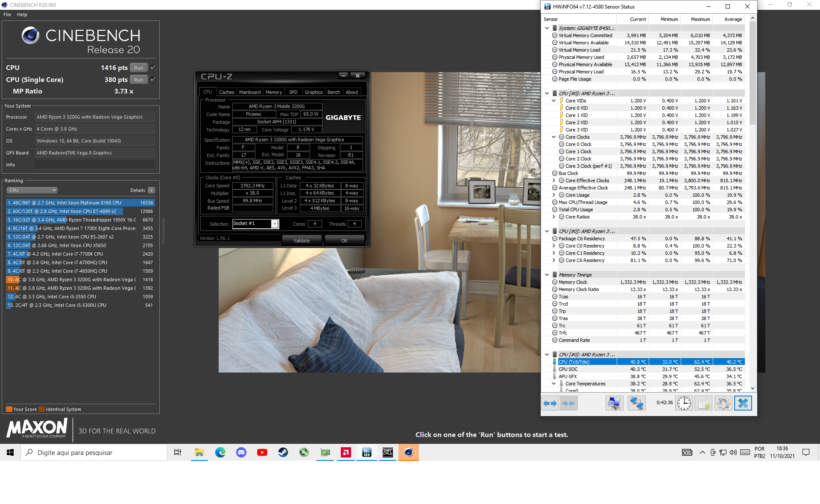Click HWiNFO clock reset timer icon

click(x=684, y=403)
